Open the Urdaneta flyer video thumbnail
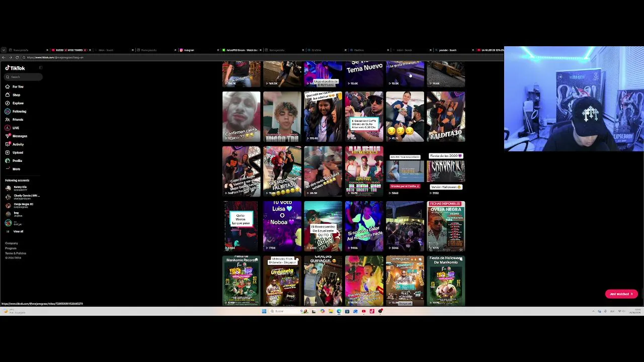644x362 pixels. (282, 281)
